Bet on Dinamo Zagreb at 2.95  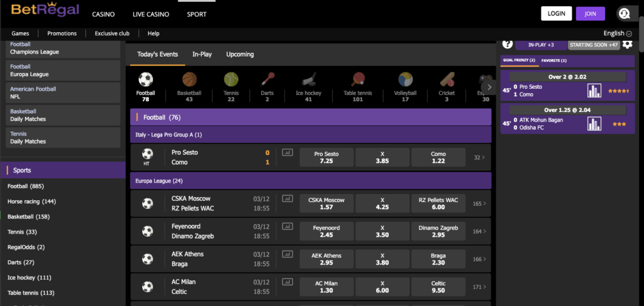438,231
